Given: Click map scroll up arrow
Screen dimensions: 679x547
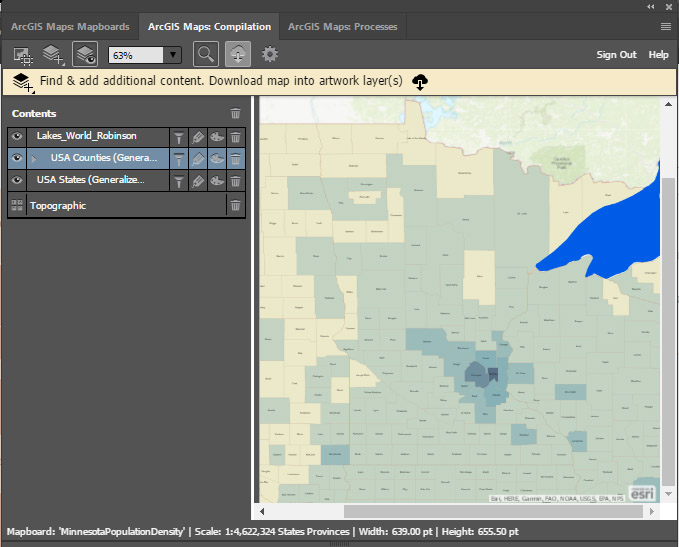Looking at the screenshot, I should 668,104.
